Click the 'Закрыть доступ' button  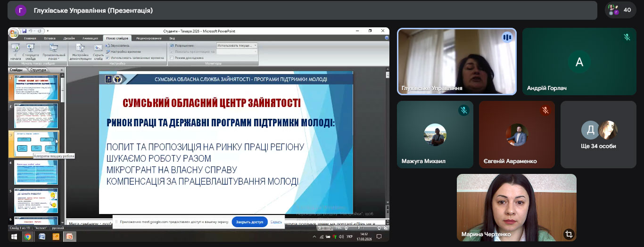click(x=249, y=222)
